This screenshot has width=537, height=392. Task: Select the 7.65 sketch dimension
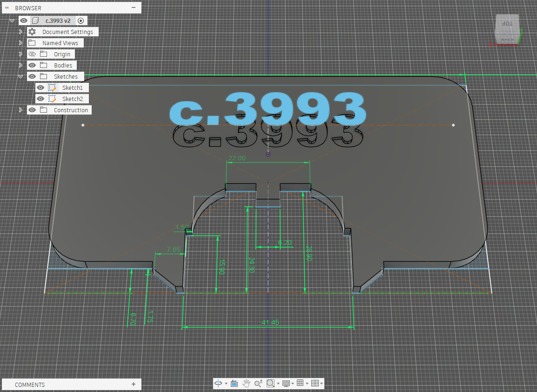174,249
